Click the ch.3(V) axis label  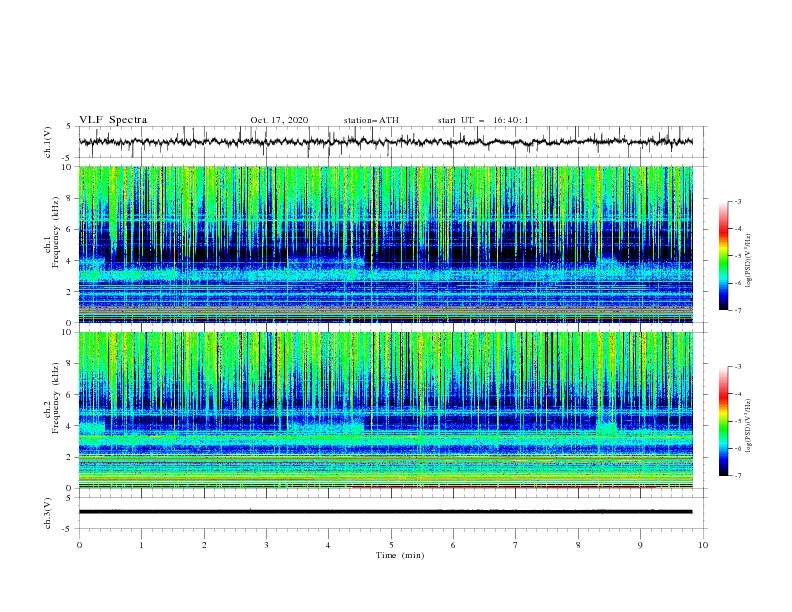click(x=48, y=513)
